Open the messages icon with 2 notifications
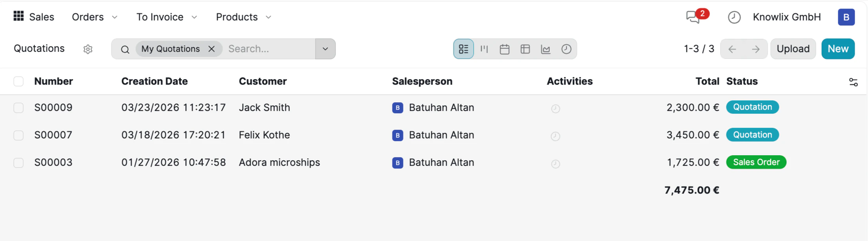The width and height of the screenshot is (868, 241). (x=693, y=17)
